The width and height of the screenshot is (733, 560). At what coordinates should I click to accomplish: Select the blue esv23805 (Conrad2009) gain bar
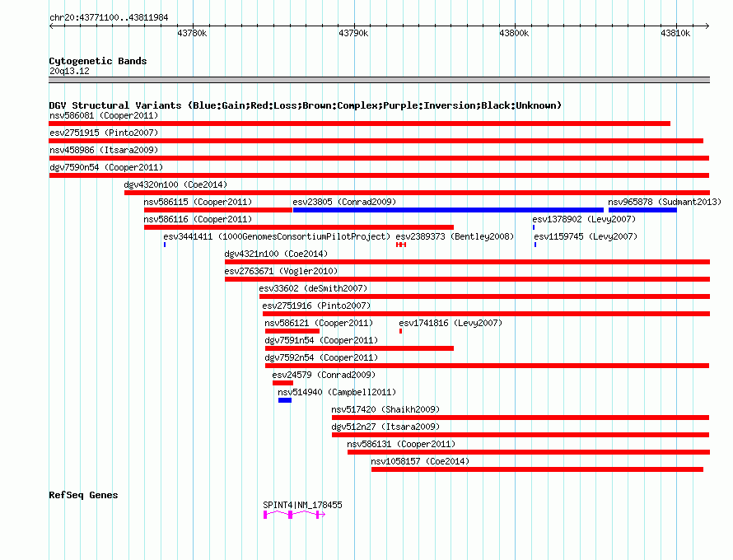pyautogui.click(x=448, y=210)
